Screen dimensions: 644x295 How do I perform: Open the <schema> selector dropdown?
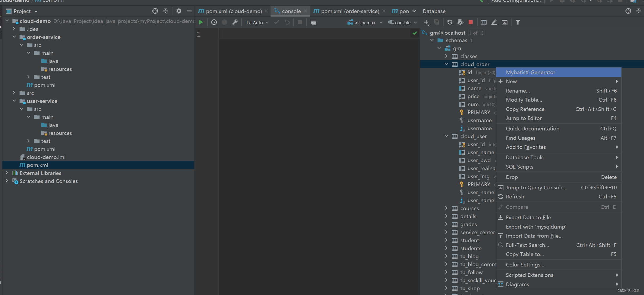[x=365, y=23]
